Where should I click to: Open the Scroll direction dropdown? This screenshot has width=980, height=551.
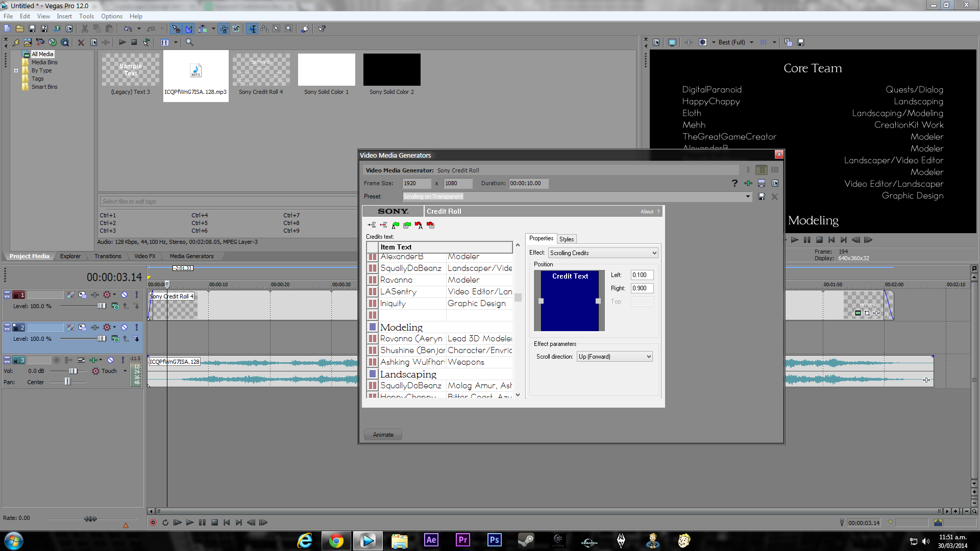(615, 357)
